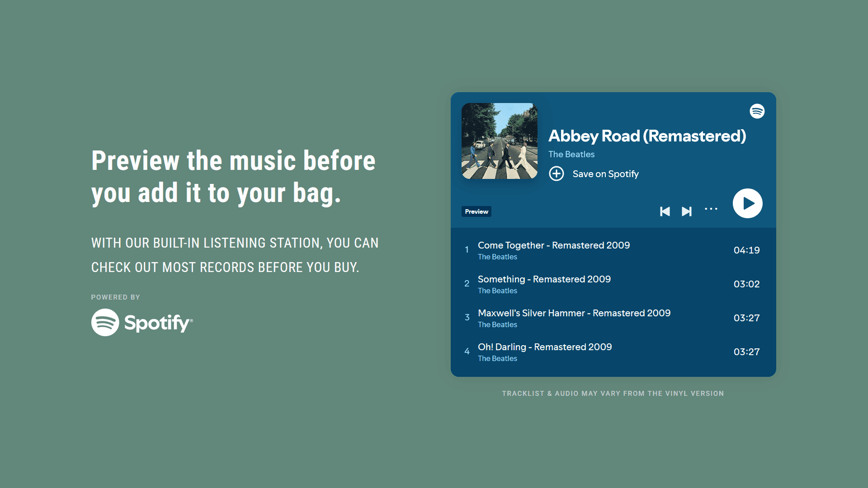Skip to the next track
The width and height of the screenshot is (868, 488).
[x=687, y=211]
